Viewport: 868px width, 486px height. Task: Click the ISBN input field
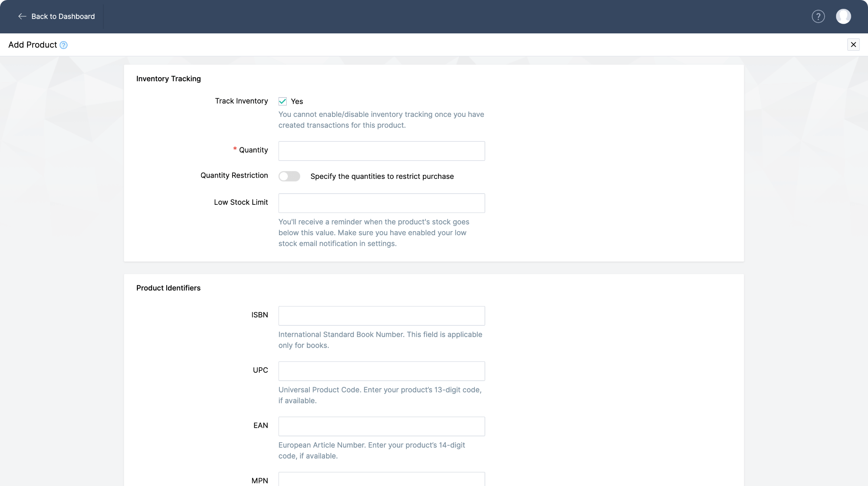[381, 316]
